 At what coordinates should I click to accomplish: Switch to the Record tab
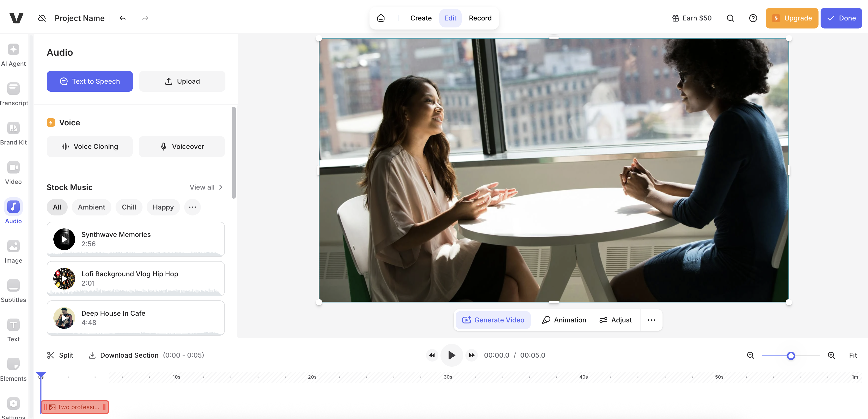click(480, 18)
